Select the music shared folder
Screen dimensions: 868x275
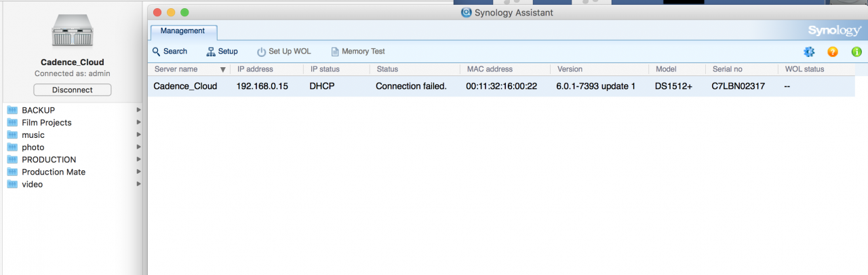click(33, 135)
